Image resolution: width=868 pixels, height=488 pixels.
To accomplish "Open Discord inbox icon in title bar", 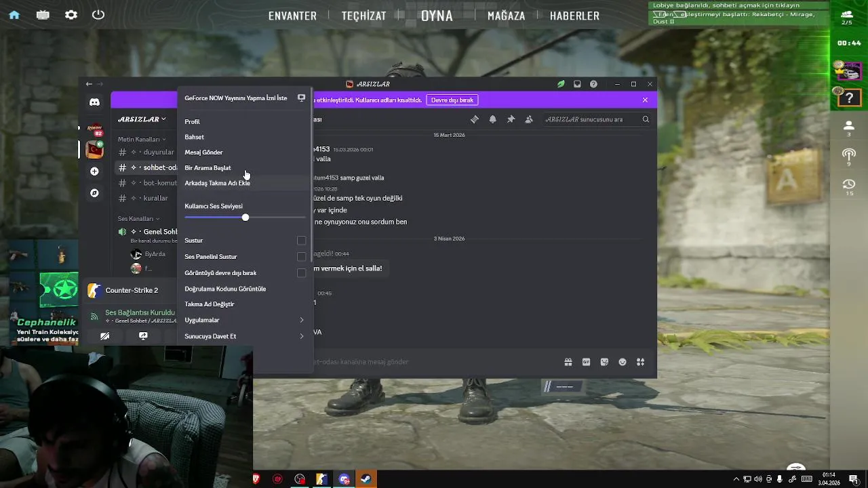I will (x=577, y=84).
